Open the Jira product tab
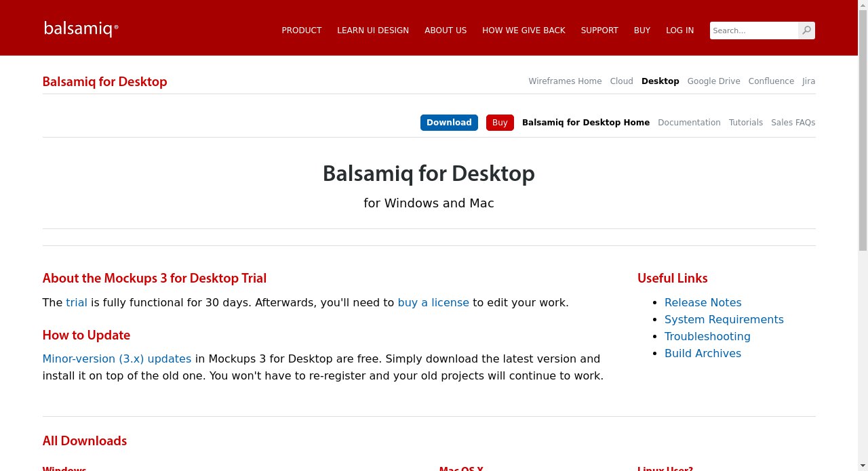 point(808,81)
